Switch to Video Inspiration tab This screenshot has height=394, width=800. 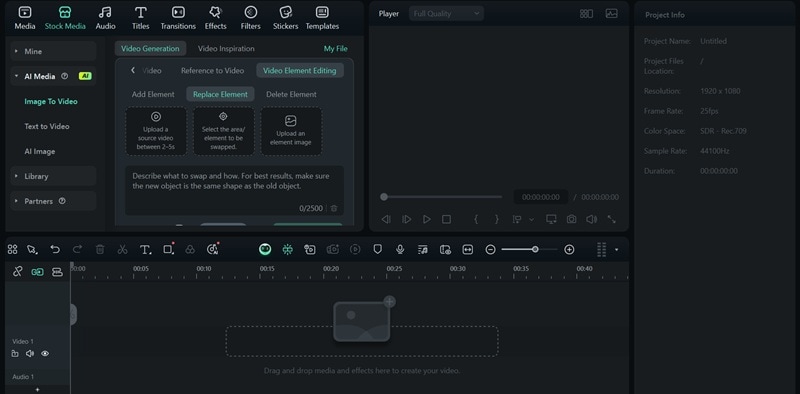[226, 48]
